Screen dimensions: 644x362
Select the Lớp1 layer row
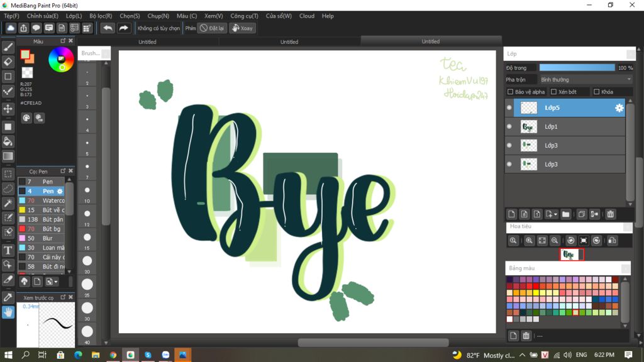(x=565, y=126)
